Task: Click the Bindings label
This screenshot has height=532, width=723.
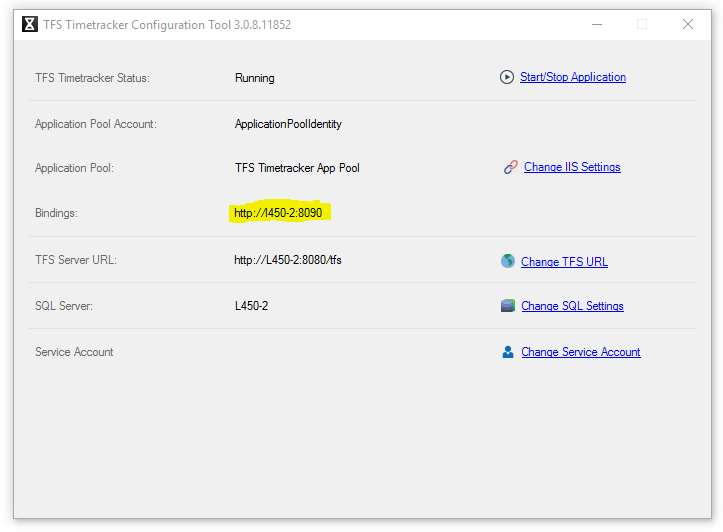Action: (x=56, y=213)
